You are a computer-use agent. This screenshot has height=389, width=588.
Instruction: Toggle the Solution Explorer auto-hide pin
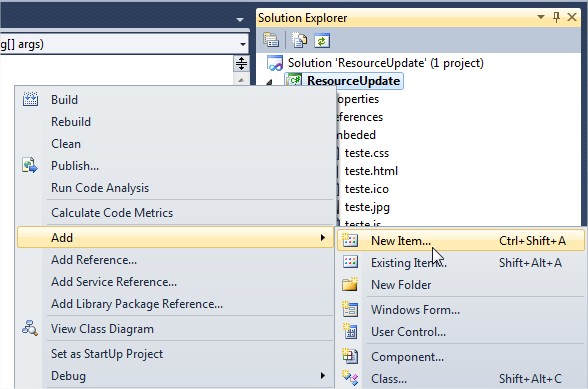point(556,17)
